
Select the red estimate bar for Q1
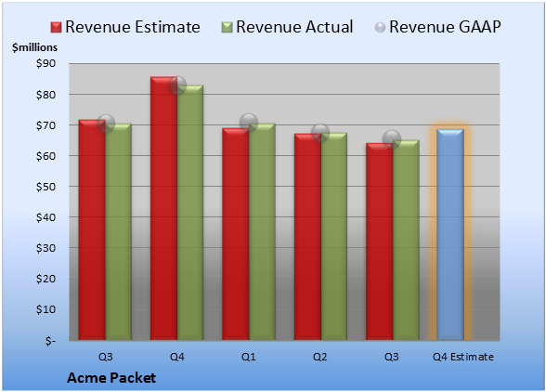(x=236, y=234)
